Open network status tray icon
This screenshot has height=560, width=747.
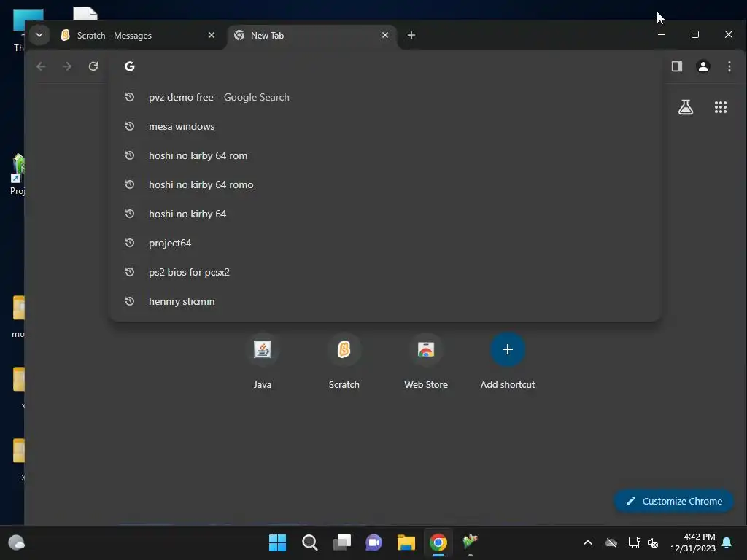click(634, 542)
